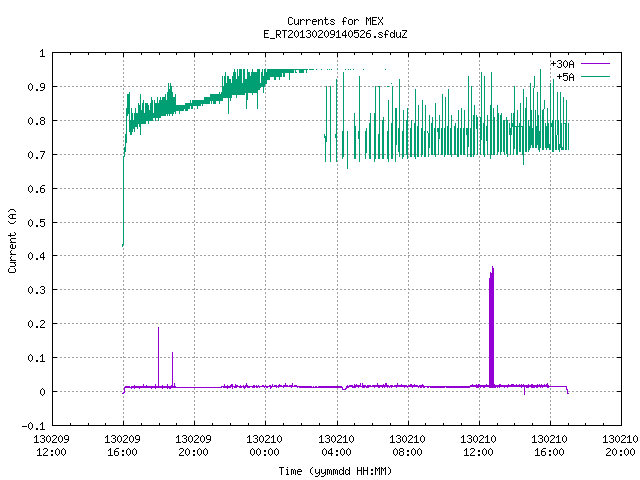Viewport: 640px width, 480px height.
Task: Click x-axis tick 130210 04:00
Action: 336,446
